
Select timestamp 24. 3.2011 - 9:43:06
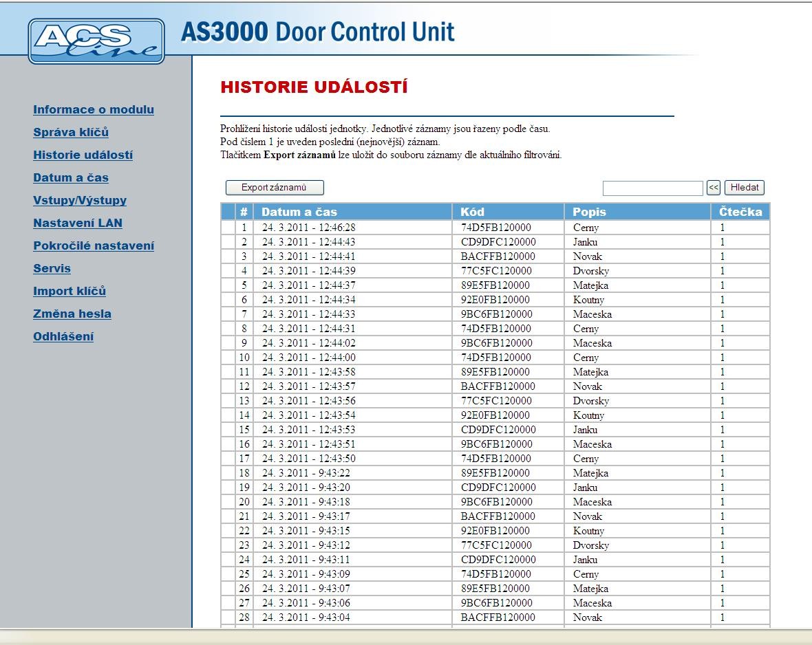[306, 603]
